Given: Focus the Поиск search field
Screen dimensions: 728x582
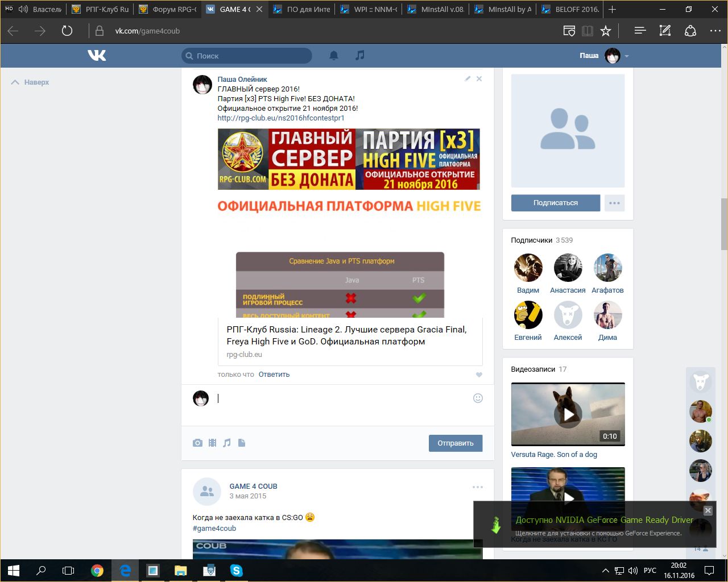Looking at the screenshot, I should 247,56.
